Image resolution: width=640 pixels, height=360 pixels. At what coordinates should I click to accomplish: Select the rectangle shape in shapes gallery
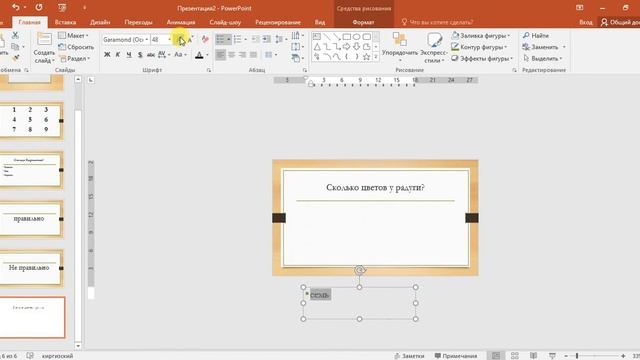(x=347, y=37)
